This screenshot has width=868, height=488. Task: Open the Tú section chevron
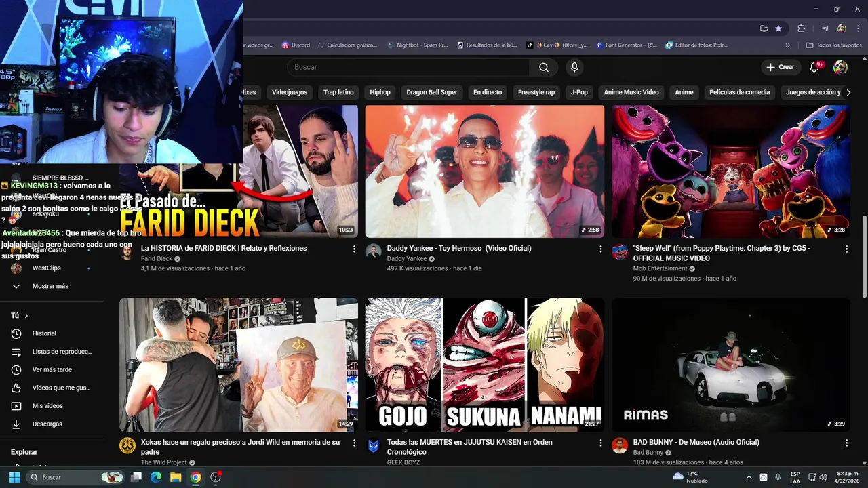[x=26, y=316]
